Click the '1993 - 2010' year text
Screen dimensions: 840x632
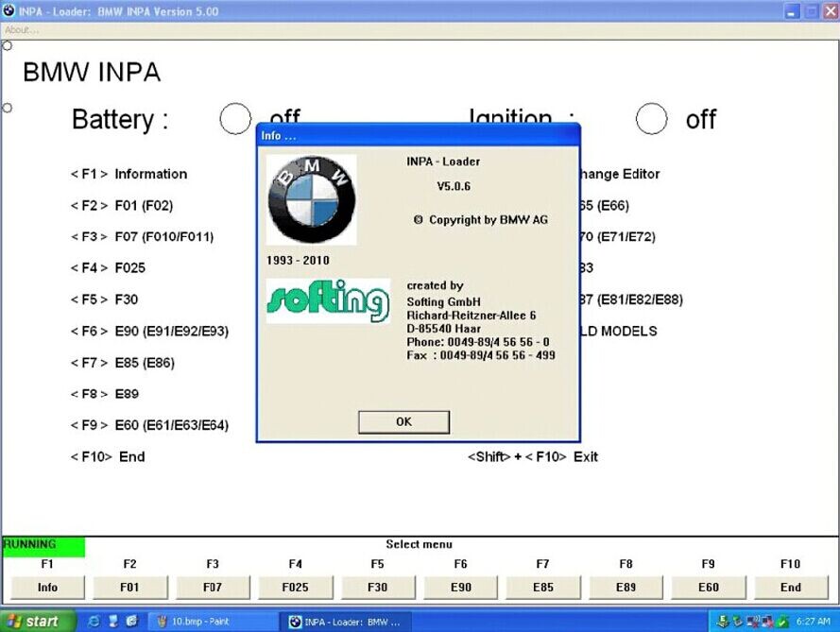(x=298, y=261)
